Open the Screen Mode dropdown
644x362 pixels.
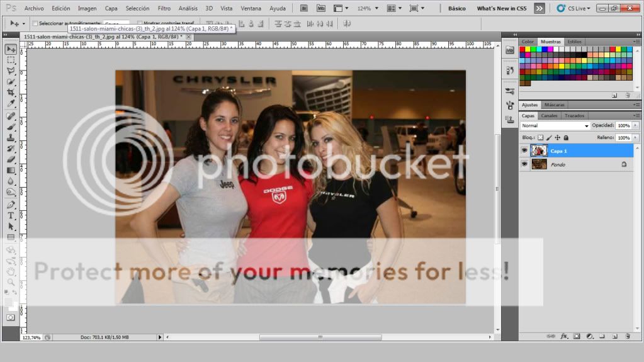point(417,8)
